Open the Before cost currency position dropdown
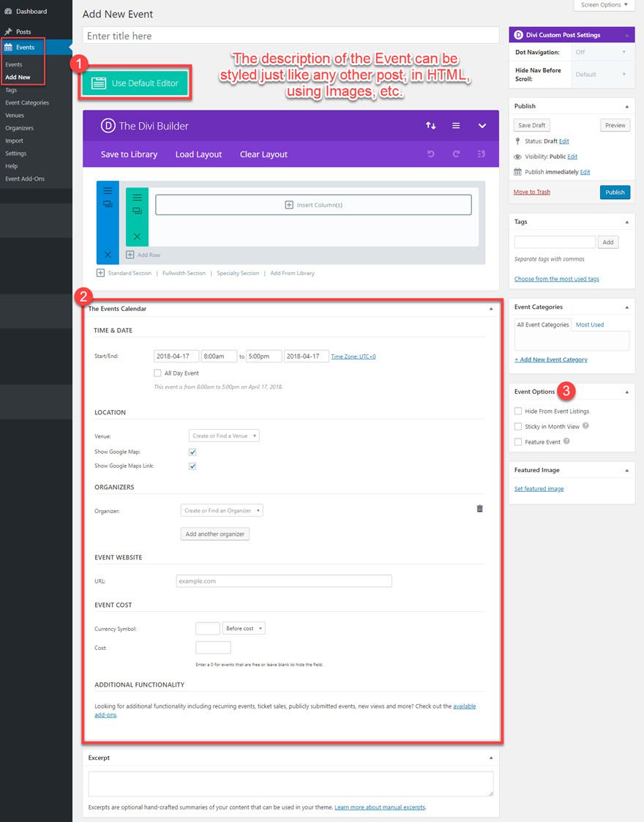Viewport: 644px width, 822px height. tap(244, 629)
